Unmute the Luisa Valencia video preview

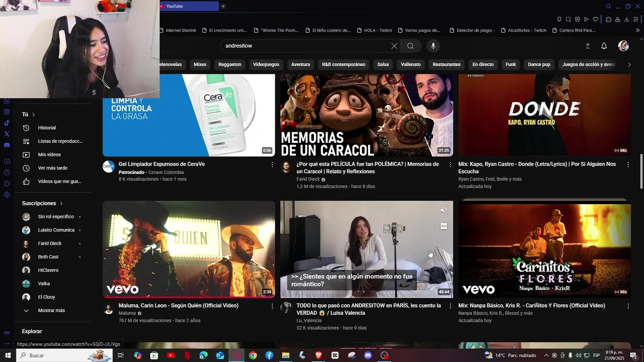point(444,210)
